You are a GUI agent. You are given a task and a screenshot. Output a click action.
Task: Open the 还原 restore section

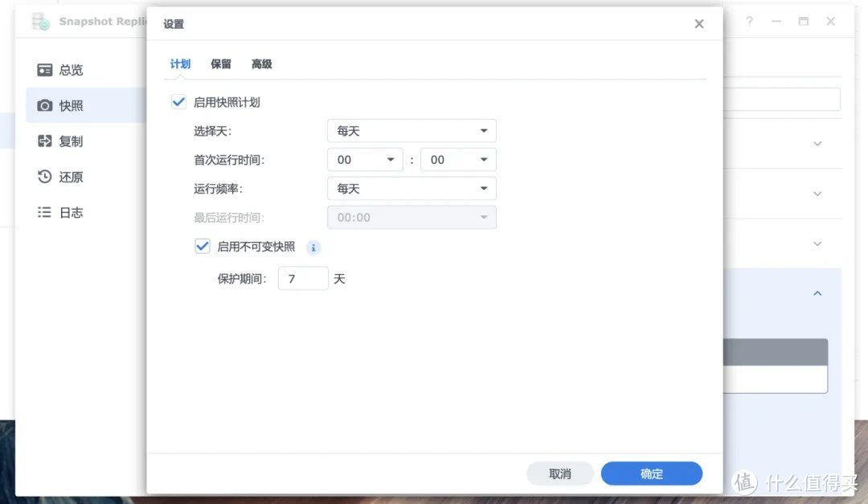[x=46, y=177]
